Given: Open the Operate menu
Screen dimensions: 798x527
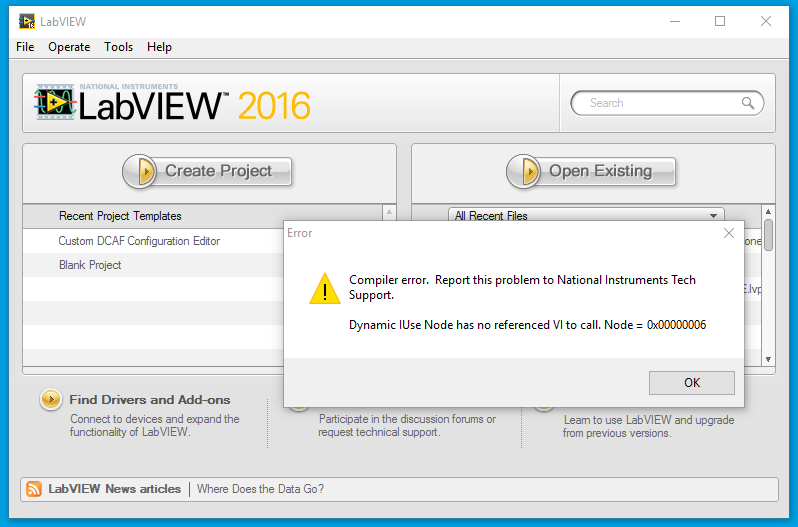Looking at the screenshot, I should (x=69, y=47).
